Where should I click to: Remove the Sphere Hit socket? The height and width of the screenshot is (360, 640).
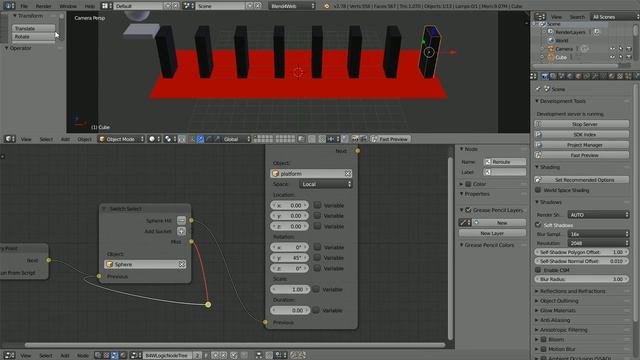181,220
